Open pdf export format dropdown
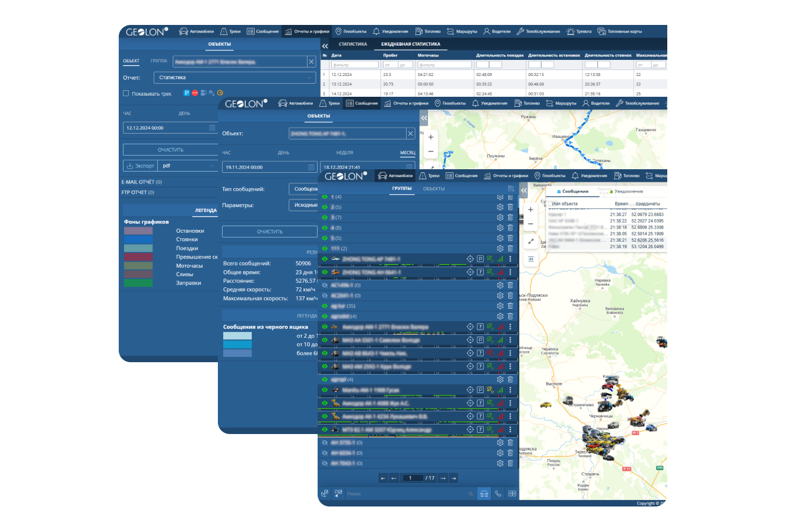This screenshot has width=786, height=532. pos(188,166)
